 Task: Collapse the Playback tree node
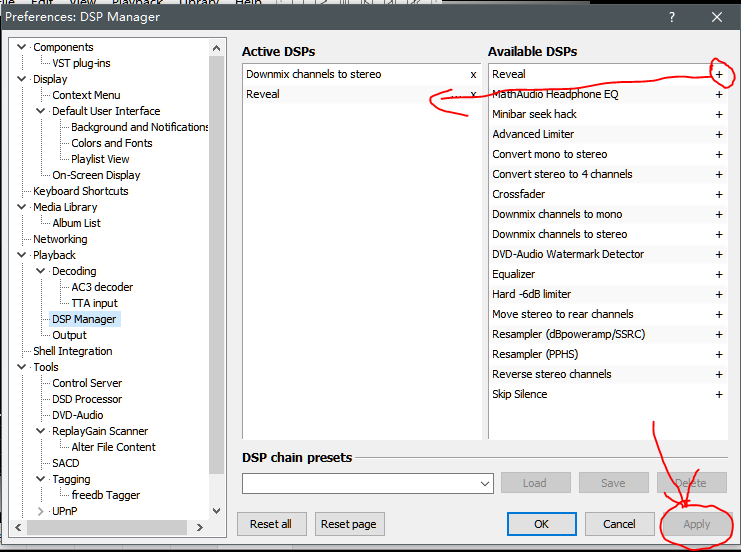pyautogui.click(x=22, y=255)
